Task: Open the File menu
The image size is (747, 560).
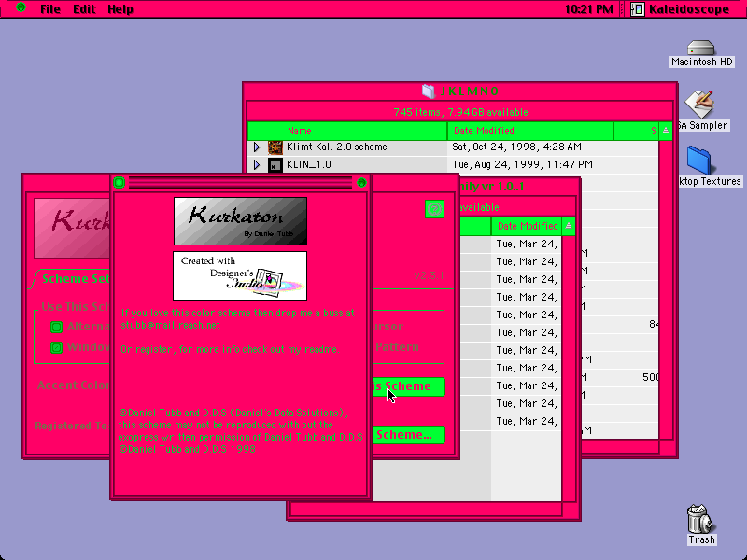Action: (x=50, y=9)
